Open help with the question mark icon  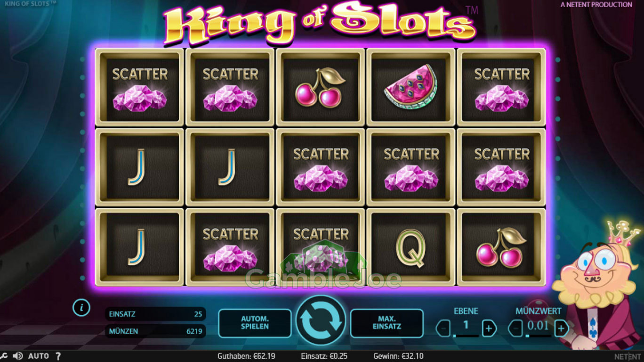coord(58,356)
